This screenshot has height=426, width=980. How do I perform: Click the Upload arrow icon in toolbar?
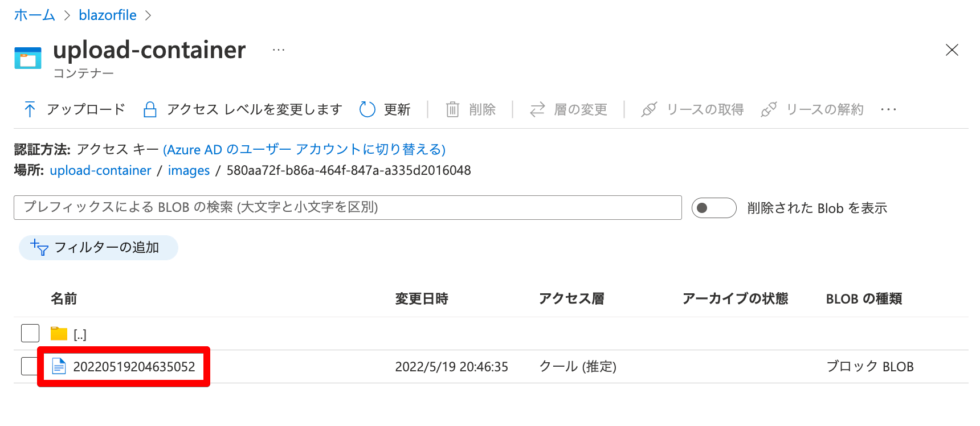(x=30, y=109)
